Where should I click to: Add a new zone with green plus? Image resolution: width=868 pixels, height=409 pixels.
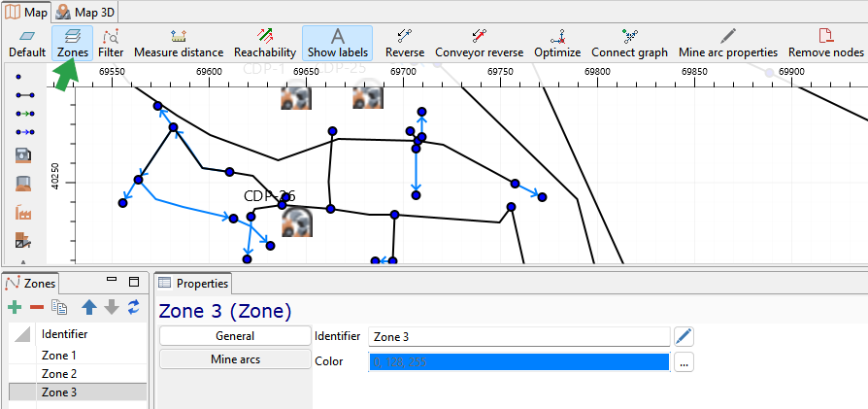[15, 307]
